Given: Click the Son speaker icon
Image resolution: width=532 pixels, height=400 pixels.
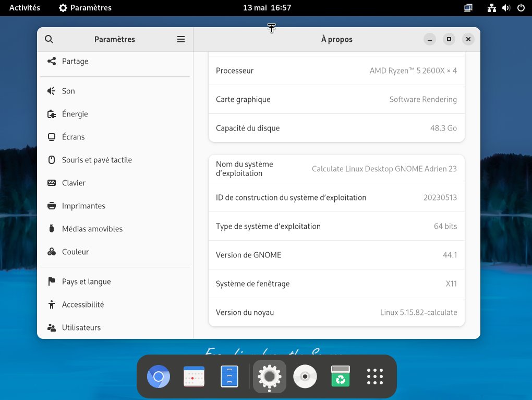Looking at the screenshot, I should pos(52,91).
